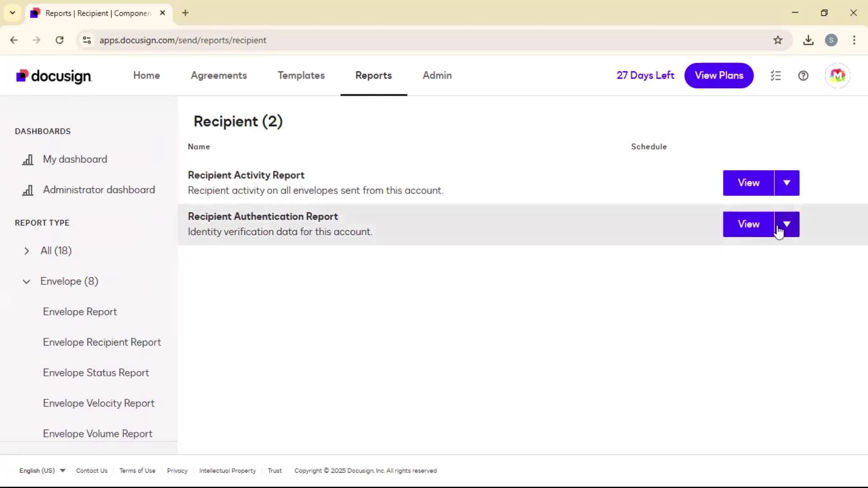This screenshot has width=868, height=488.
Task: Open the Trust footer link
Action: [275, 471]
